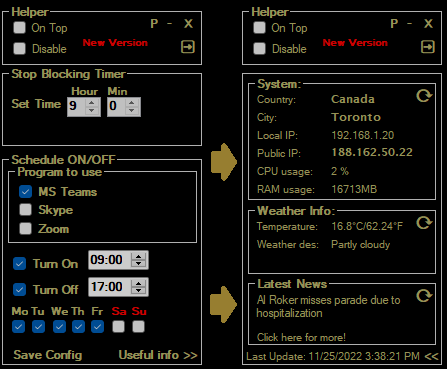Click the Partly cloudy weather description
This screenshot has width=447, height=369.
tap(360, 244)
